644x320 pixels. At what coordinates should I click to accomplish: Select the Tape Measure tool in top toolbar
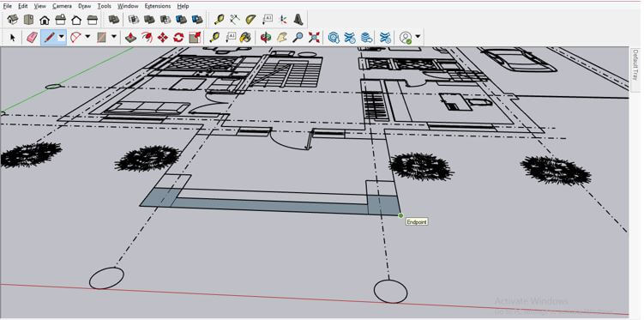point(220,20)
